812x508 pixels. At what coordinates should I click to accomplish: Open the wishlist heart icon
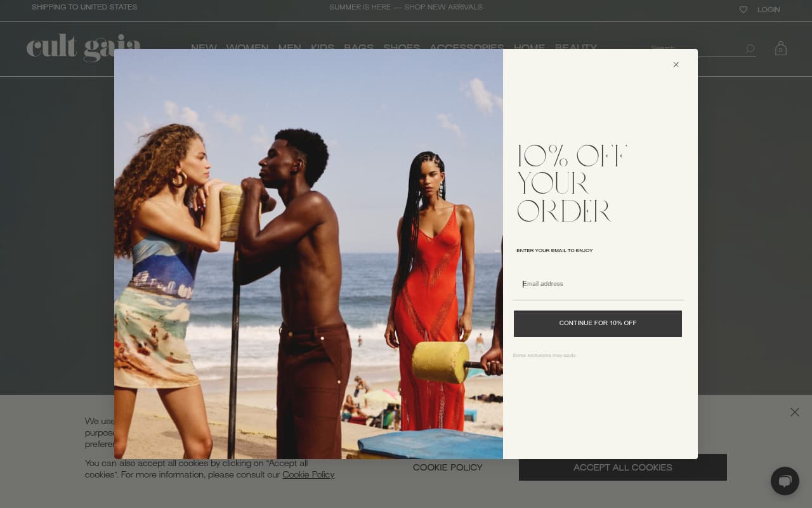743,10
